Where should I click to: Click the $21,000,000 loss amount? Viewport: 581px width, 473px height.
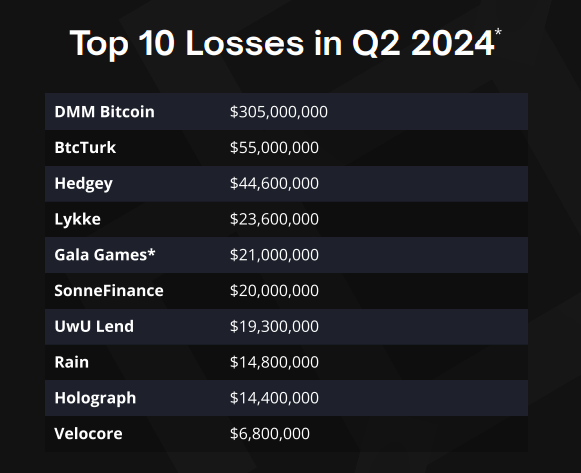[274, 255]
